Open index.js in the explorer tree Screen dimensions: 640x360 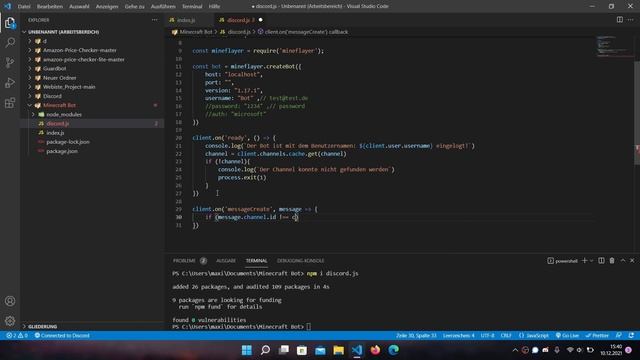point(55,133)
